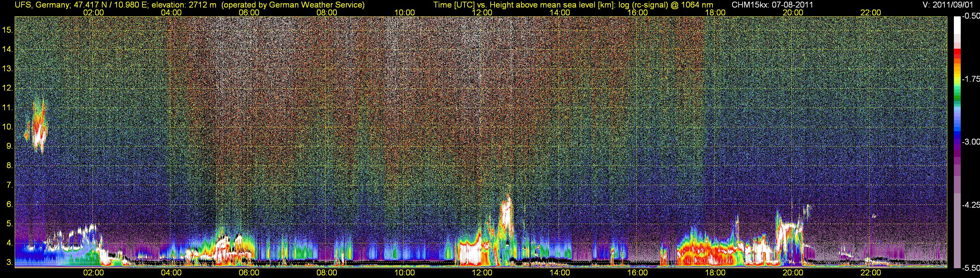Click the "14." height axis label
Image resolution: width=980 pixels, height=278 pixels.
[x=8, y=49]
